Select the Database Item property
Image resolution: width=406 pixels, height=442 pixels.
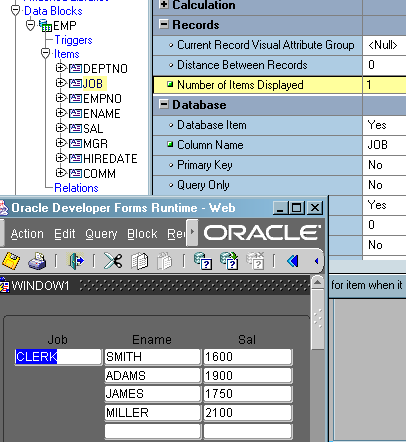258,125
